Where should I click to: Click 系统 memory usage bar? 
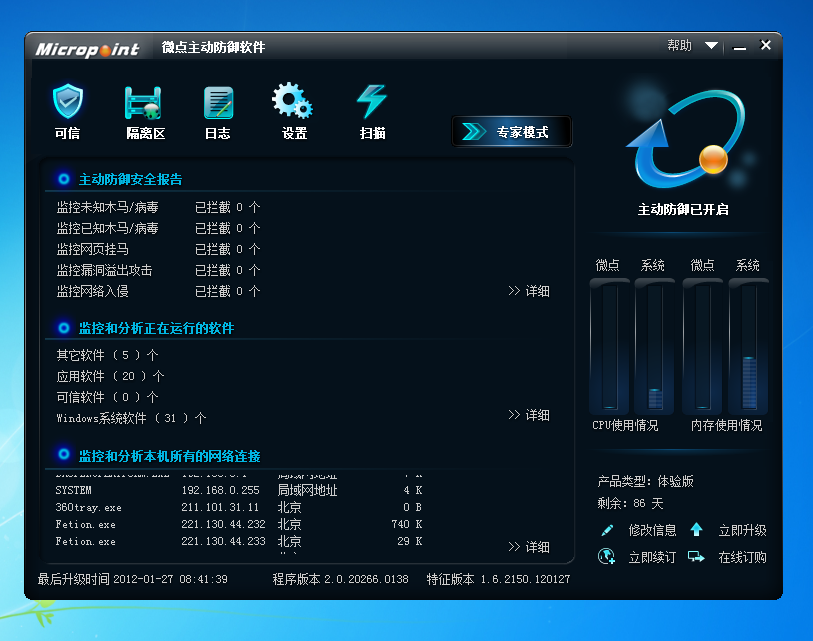coord(749,346)
